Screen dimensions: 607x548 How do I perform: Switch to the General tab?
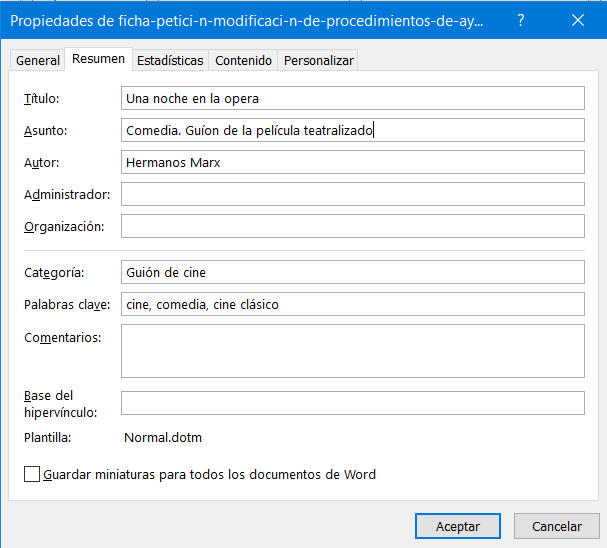click(x=38, y=60)
